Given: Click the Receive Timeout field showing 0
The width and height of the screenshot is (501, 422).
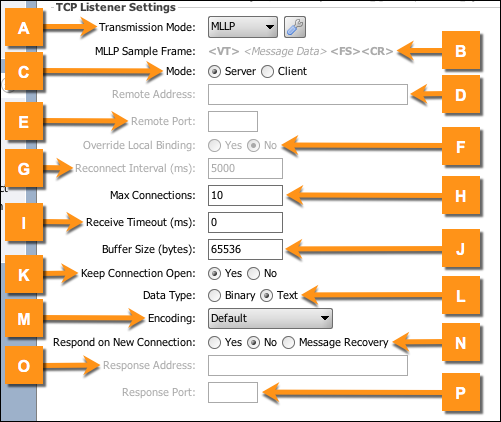Looking at the screenshot, I should (x=245, y=222).
